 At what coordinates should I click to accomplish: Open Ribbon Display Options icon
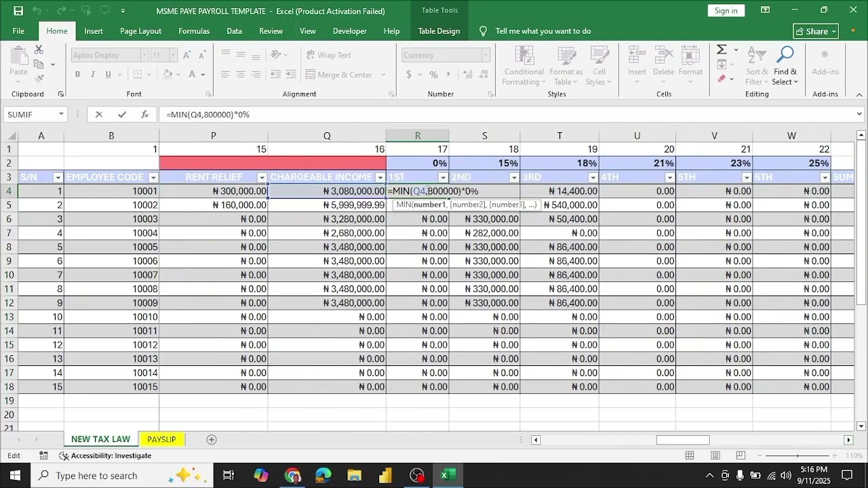[765, 10]
